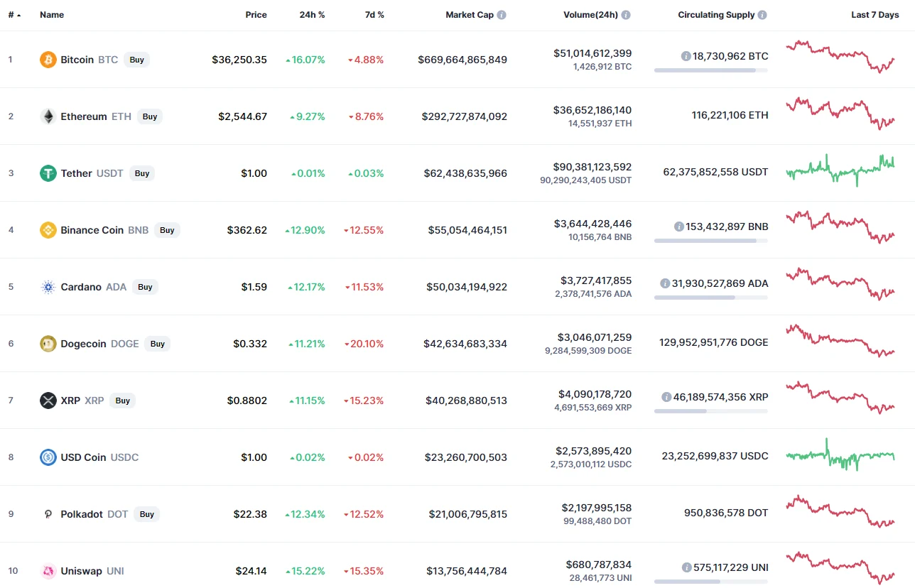Sort coins by 24h % column header
Image resolution: width=915 pixels, height=588 pixels.
(x=312, y=15)
